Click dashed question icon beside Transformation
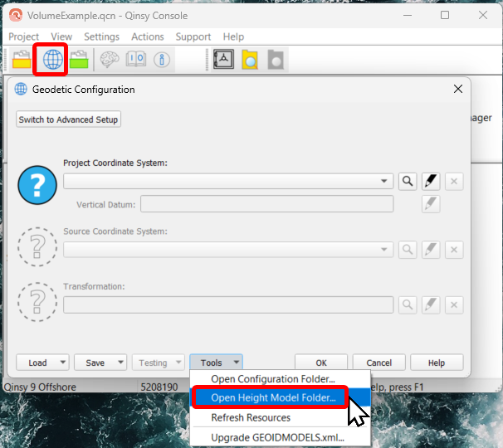The width and height of the screenshot is (503, 448). coord(37,302)
